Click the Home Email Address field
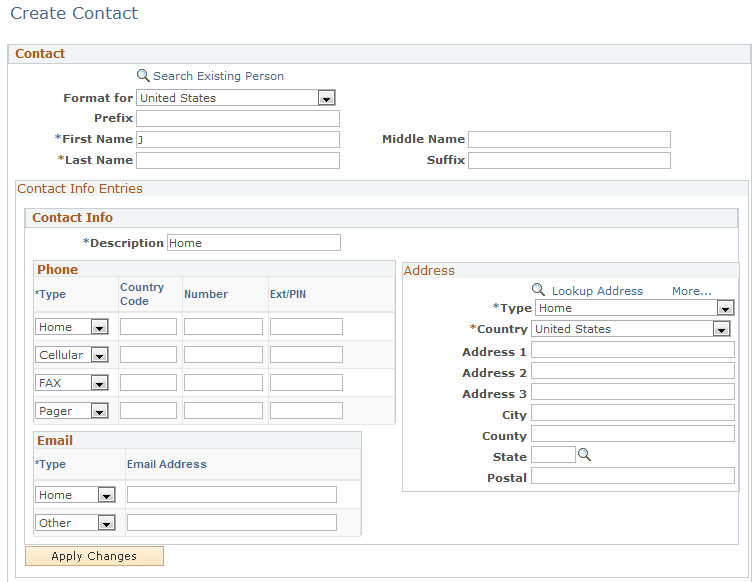Image resolution: width=756 pixels, height=582 pixels. 232,495
